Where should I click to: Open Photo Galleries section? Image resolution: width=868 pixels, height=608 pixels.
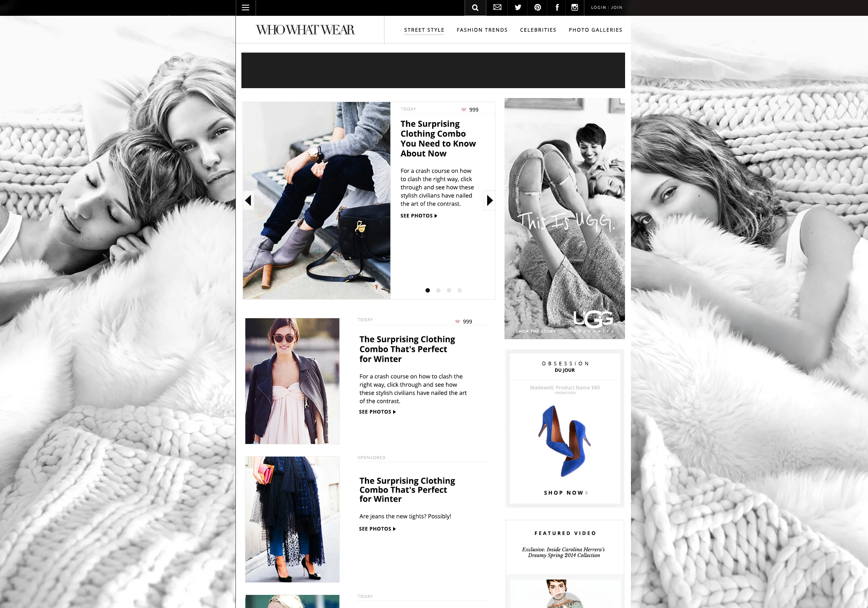point(595,30)
